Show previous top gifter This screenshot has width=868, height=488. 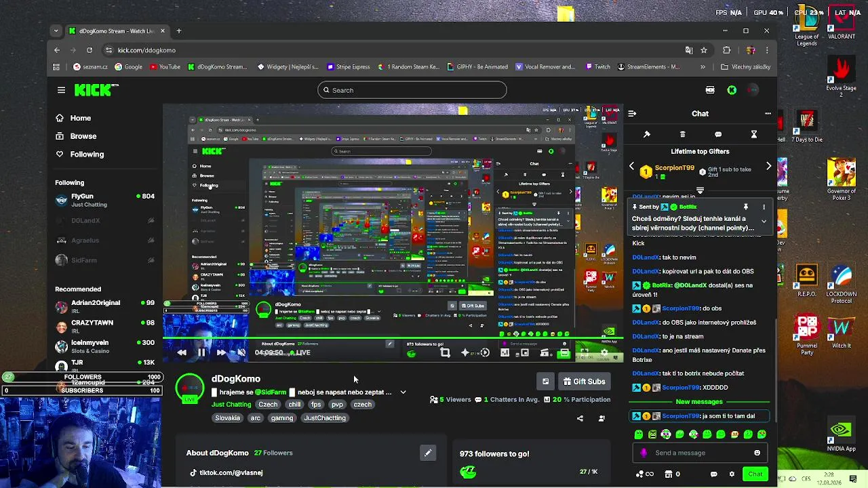tap(631, 166)
